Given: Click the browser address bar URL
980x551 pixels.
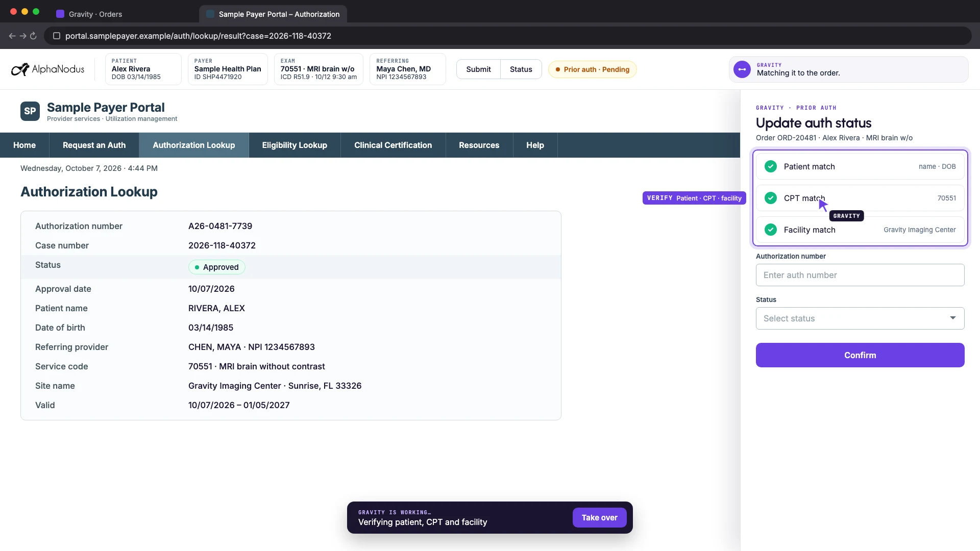Looking at the screenshot, I should point(198,36).
